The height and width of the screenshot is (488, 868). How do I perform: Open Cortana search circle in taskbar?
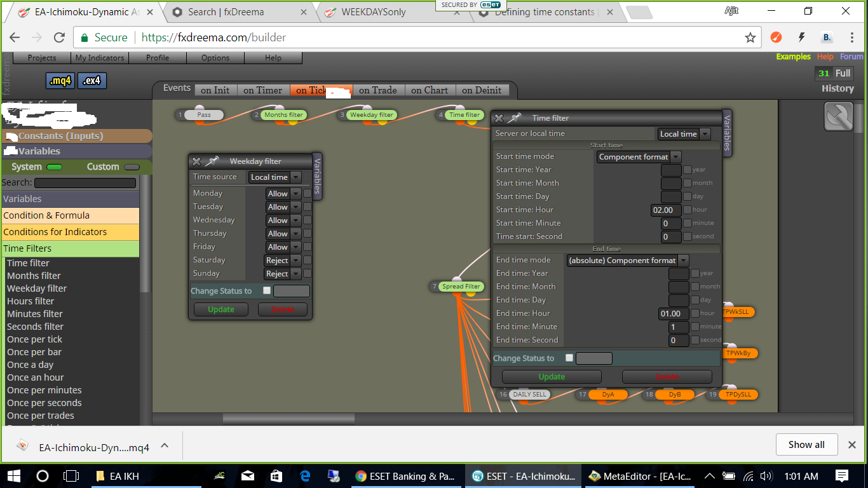pos(43,475)
